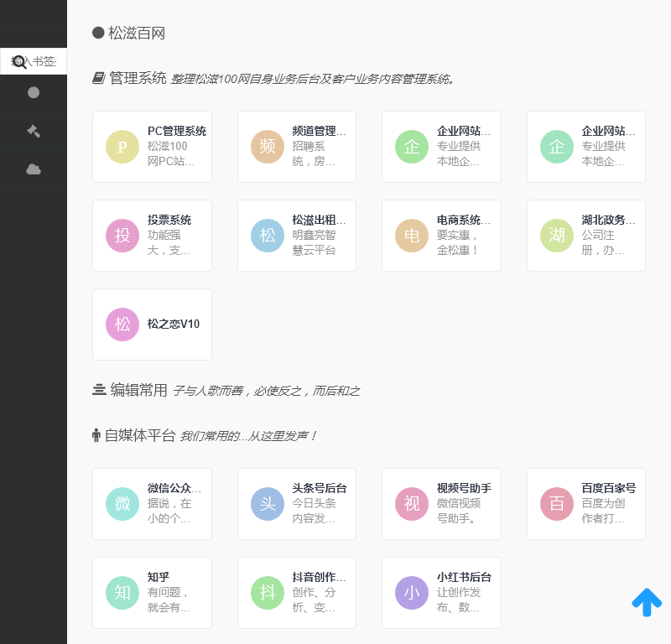Click the magnifier icon in the bookmark search
The image size is (671, 644).
(x=19, y=61)
